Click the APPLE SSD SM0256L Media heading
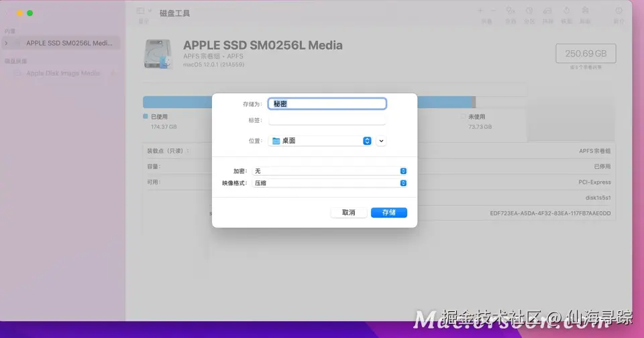Viewport: 644px width, 338px height. (262, 45)
